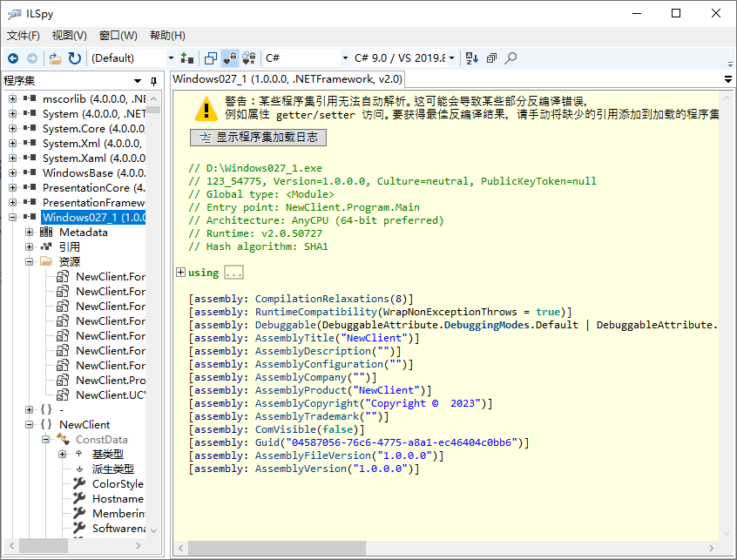Image resolution: width=737 pixels, height=560 pixels.
Task: Click the Guid attribute link
Action: 267,442
